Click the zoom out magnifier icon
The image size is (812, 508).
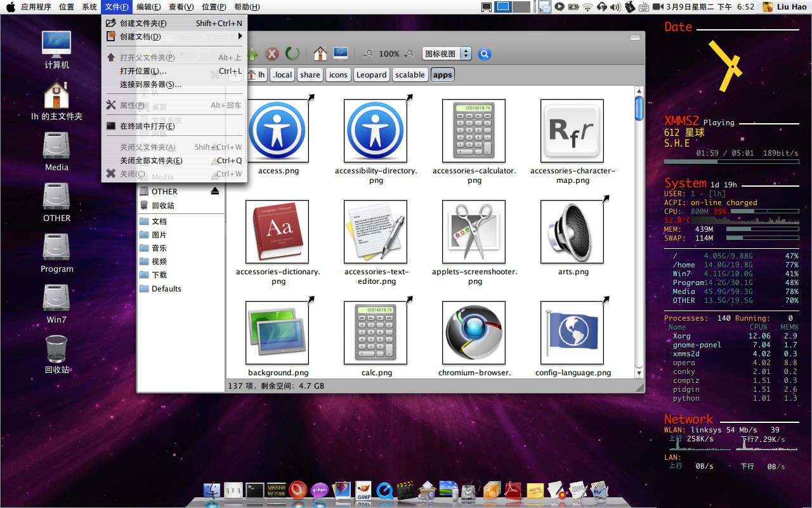point(367,54)
